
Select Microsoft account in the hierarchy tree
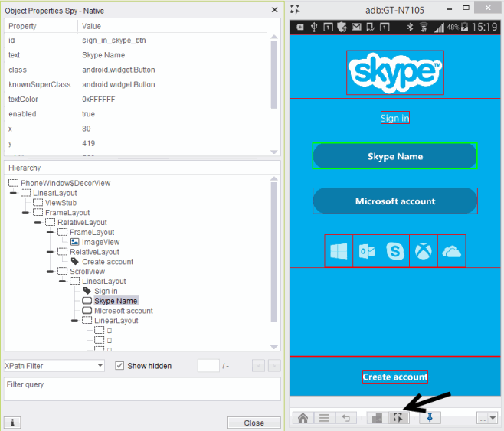[x=123, y=311]
